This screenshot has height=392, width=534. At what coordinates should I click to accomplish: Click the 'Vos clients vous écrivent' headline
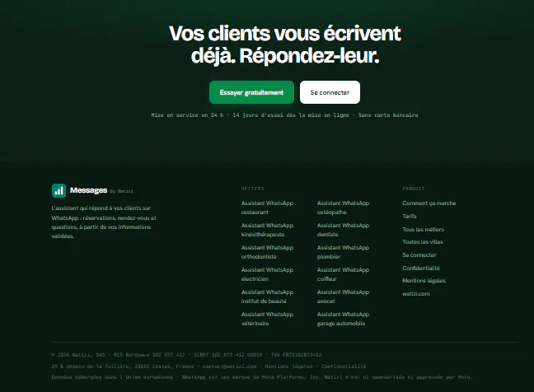point(285,44)
